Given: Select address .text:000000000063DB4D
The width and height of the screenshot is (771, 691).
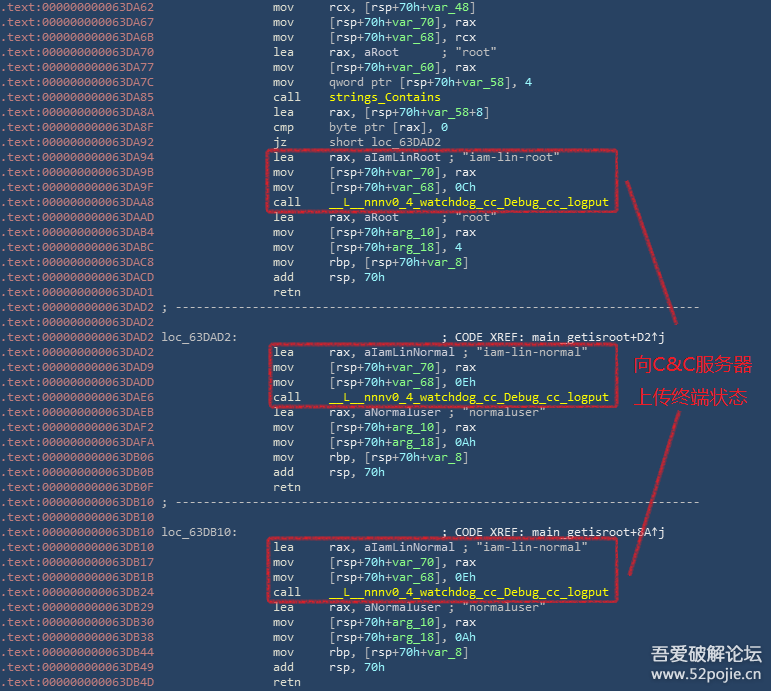Looking at the screenshot, I should coord(78,682).
